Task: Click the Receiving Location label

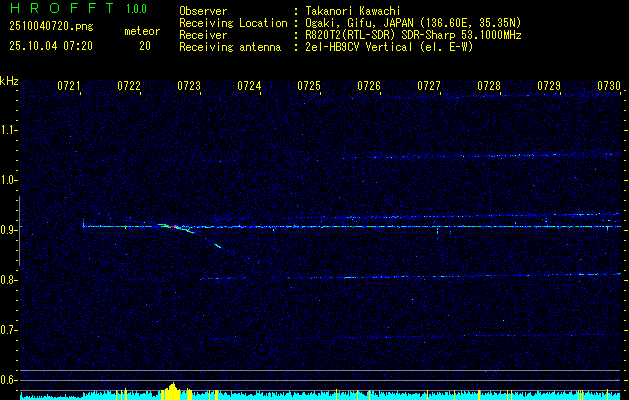Action: tap(233, 23)
